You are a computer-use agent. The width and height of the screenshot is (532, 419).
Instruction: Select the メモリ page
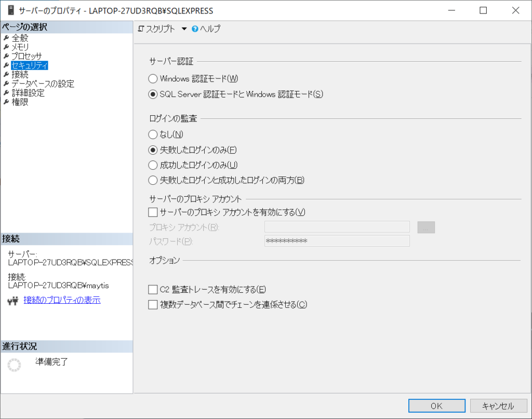pos(20,47)
